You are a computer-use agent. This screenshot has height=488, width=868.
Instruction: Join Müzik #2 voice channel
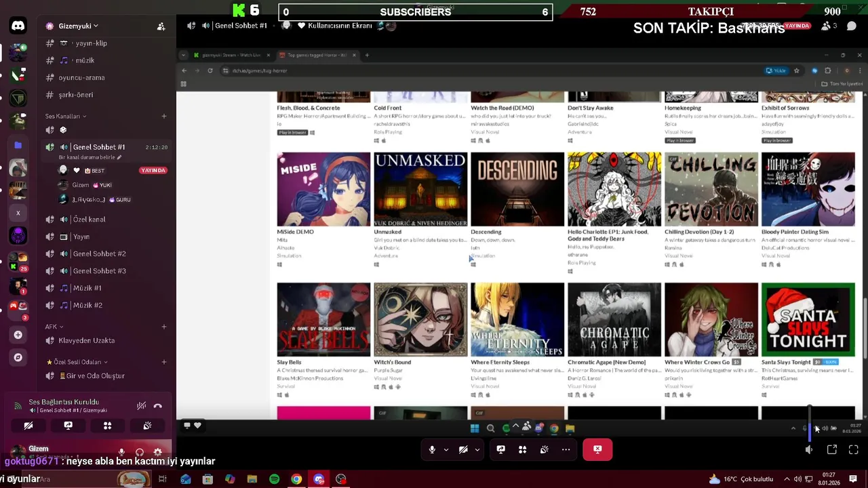click(x=107, y=305)
